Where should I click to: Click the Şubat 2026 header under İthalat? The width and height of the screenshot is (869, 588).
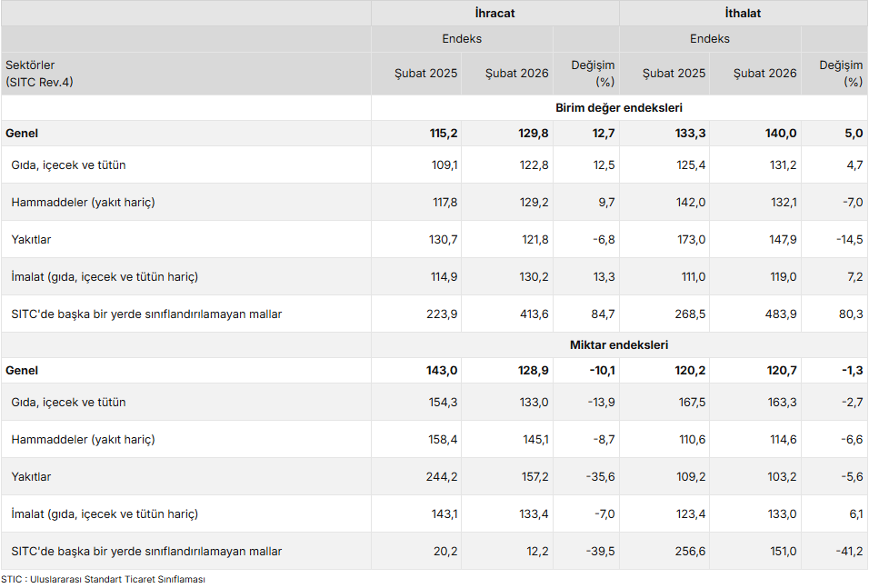[764, 74]
